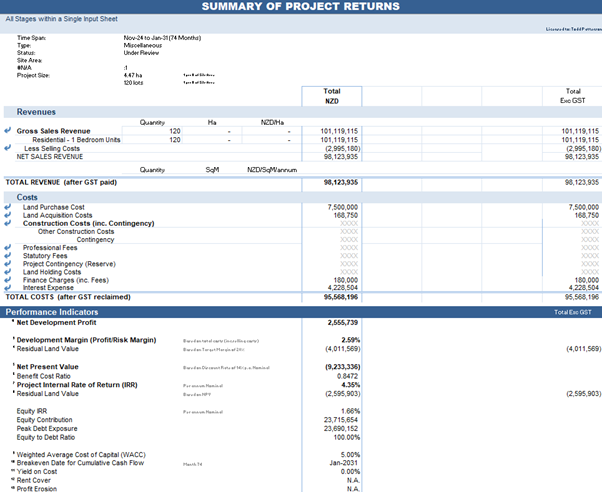Click Project IRR value 4.35%

point(351,385)
